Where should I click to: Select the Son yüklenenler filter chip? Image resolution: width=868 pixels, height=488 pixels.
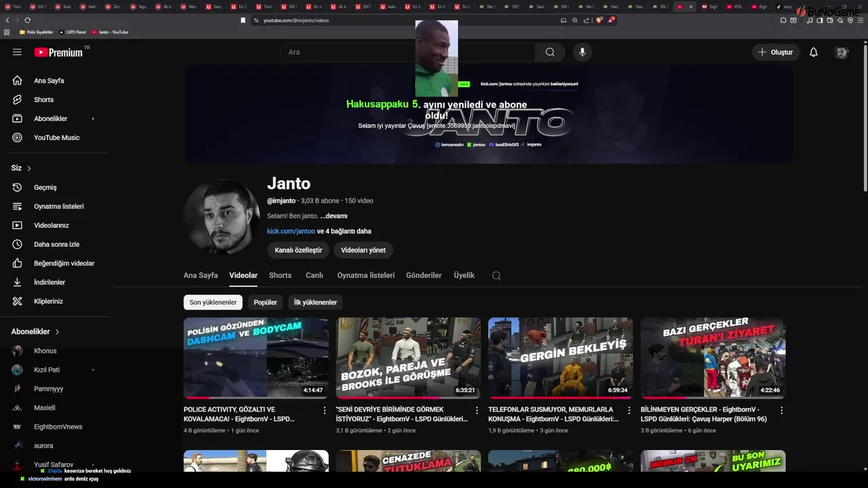(213, 302)
